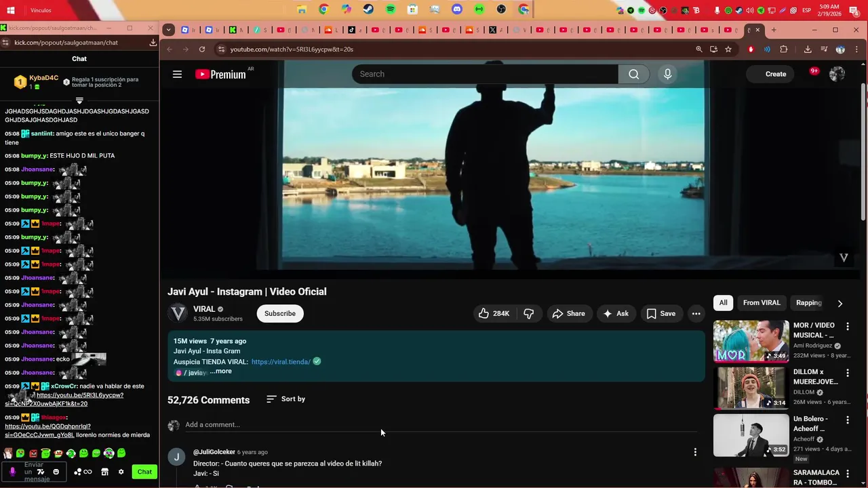Open options for SARAMALACARA video

click(x=847, y=473)
